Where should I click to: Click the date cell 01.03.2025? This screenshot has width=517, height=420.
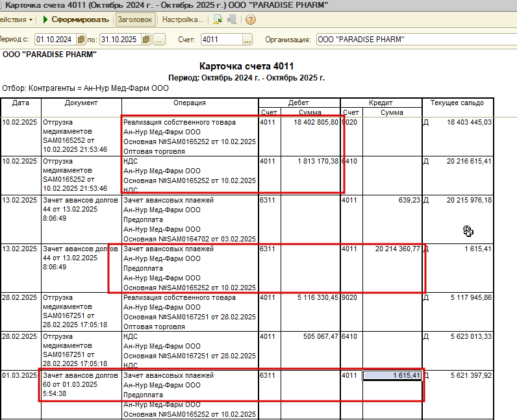[x=19, y=375]
